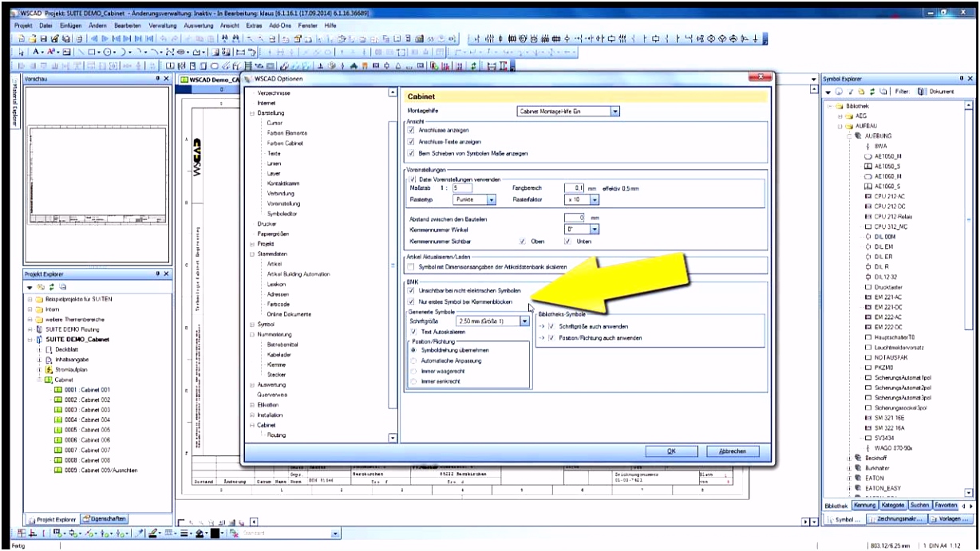
Task: Toggle 'Nur erstes Symbol bei Klemmenblöcken'
Action: coord(411,303)
